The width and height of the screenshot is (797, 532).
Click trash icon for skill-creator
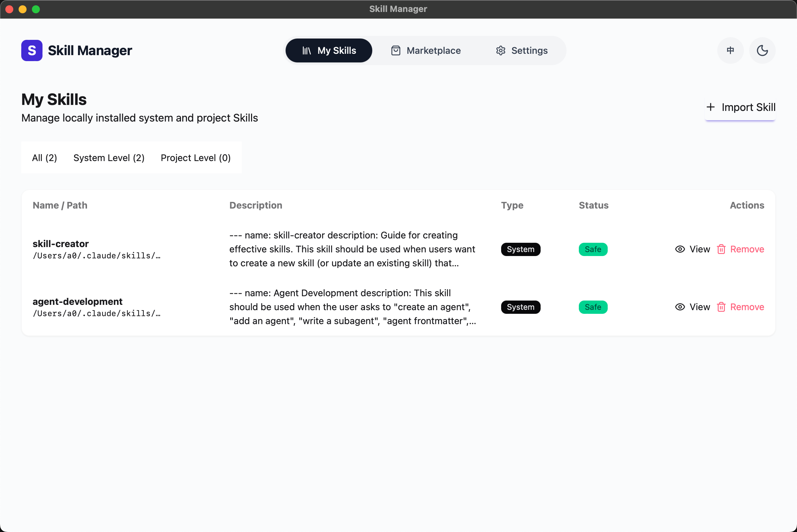click(721, 249)
